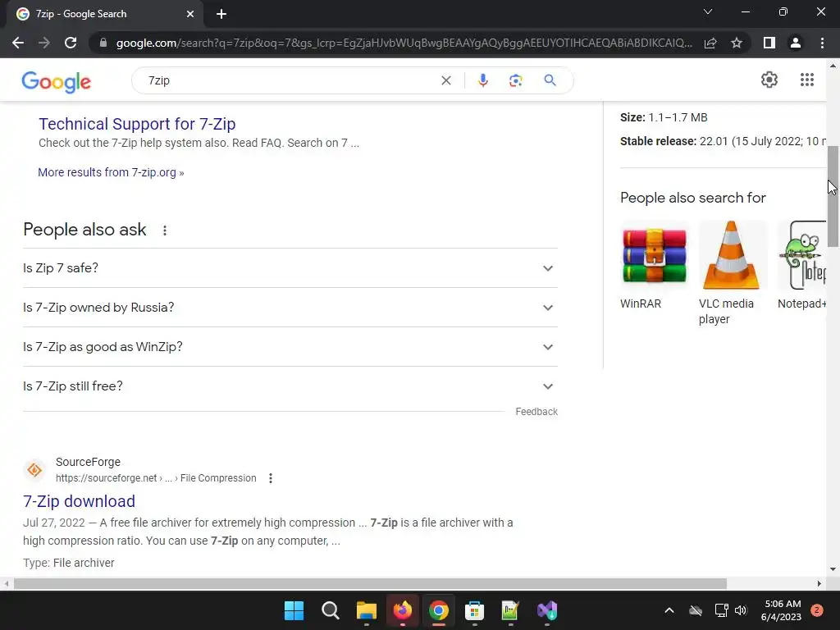
Task: Expand 'Is 7-Zip still free?' question
Action: click(290, 386)
